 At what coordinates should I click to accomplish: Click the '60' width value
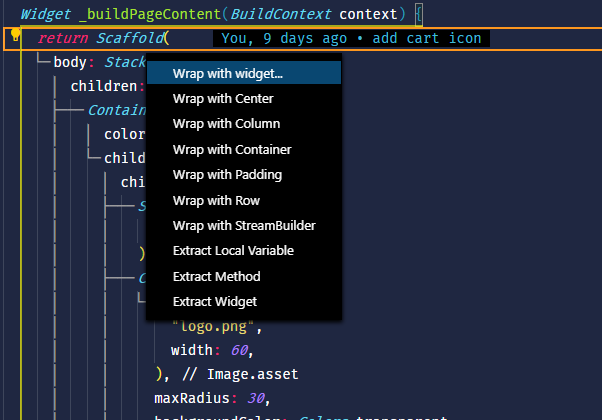(x=239, y=350)
